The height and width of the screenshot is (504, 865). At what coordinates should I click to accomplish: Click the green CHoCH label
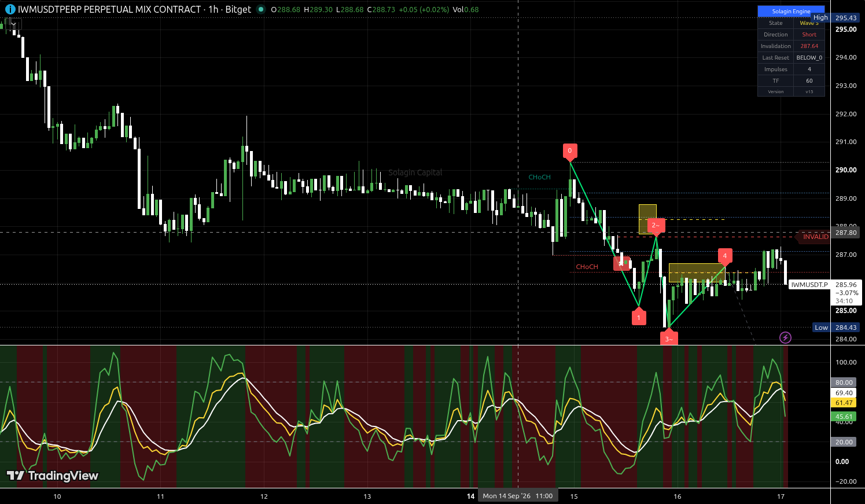(539, 177)
